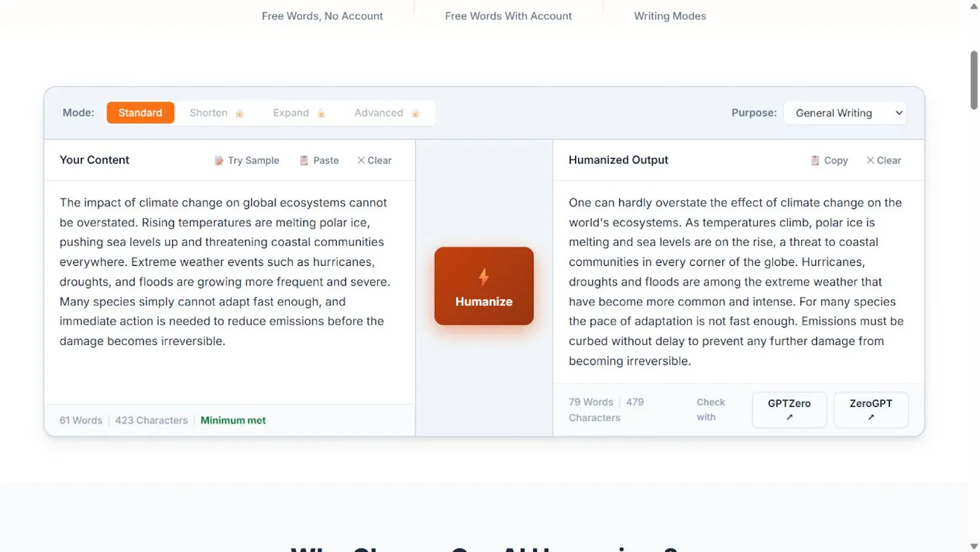Click the lock icon next to Shorten
This screenshot has width=980, height=552.
[x=239, y=113]
